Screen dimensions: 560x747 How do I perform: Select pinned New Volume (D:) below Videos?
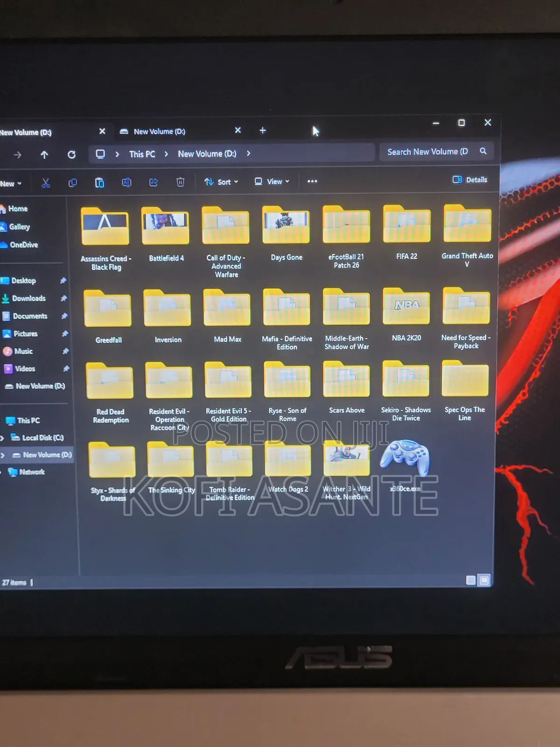click(x=35, y=386)
